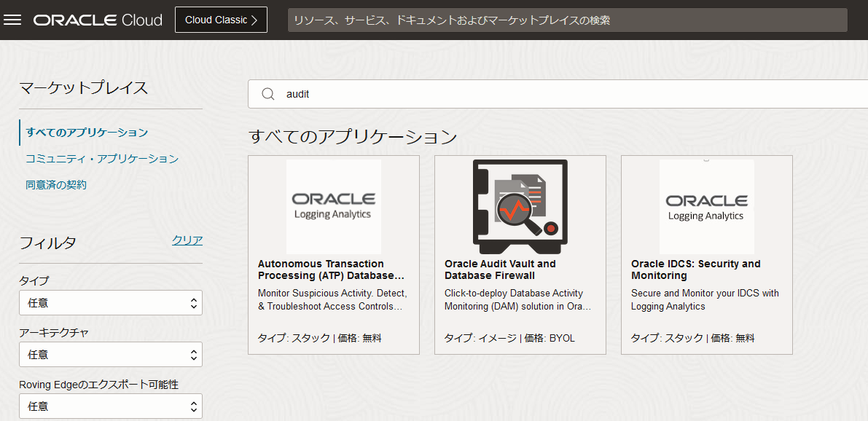Expand Roving Edgeのエクスポート可能性 dropdown
The height and width of the screenshot is (421, 868).
[111, 406]
